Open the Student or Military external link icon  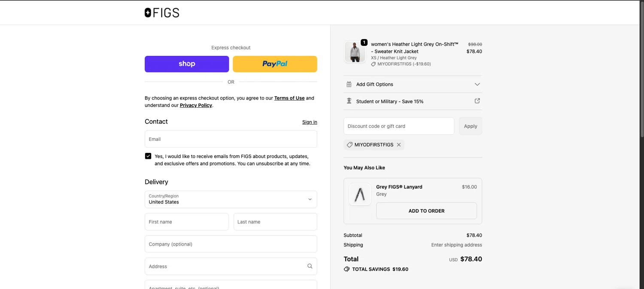point(477,101)
